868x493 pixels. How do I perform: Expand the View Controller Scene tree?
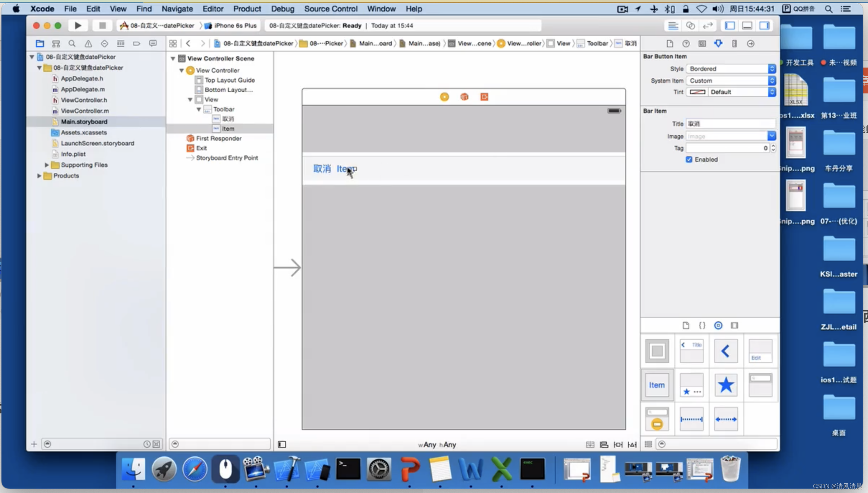click(x=173, y=58)
